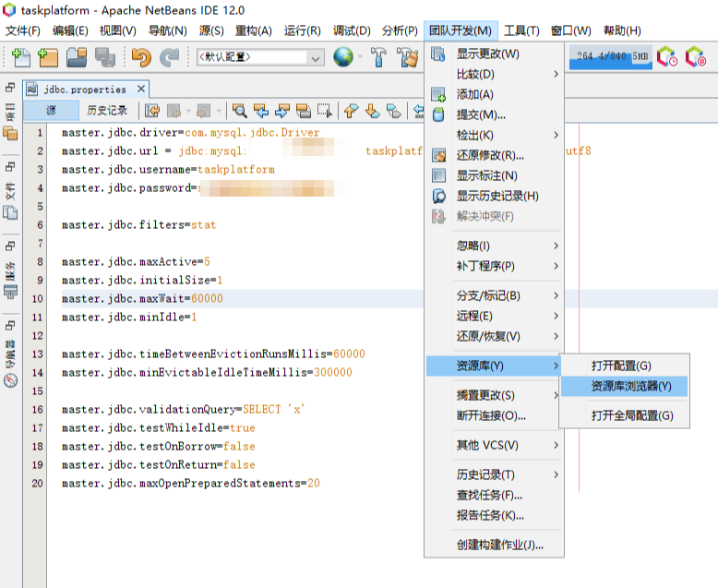Open the 工具(T) menu

(x=522, y=30)
